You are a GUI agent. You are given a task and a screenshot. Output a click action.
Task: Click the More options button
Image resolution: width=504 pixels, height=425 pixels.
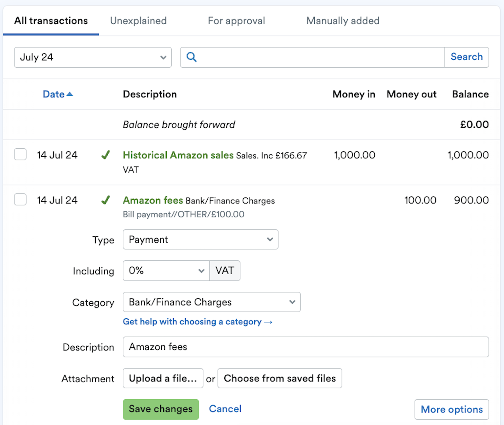point(452,409)
